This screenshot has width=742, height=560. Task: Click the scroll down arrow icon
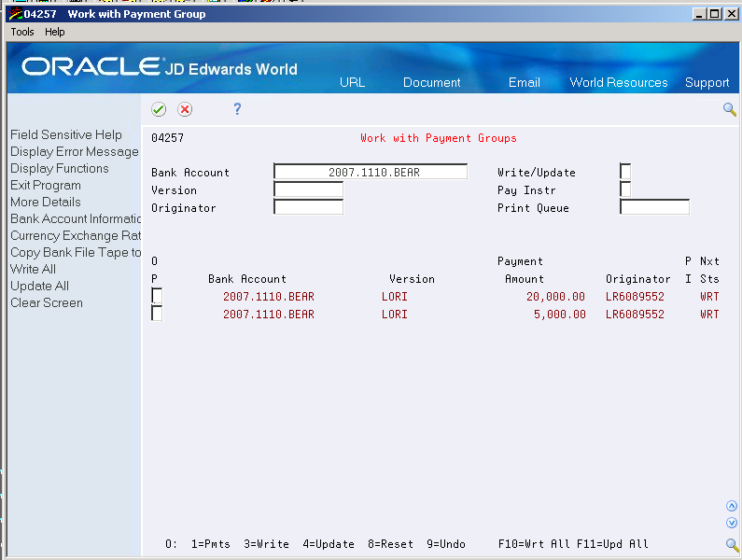pos(732,523)
